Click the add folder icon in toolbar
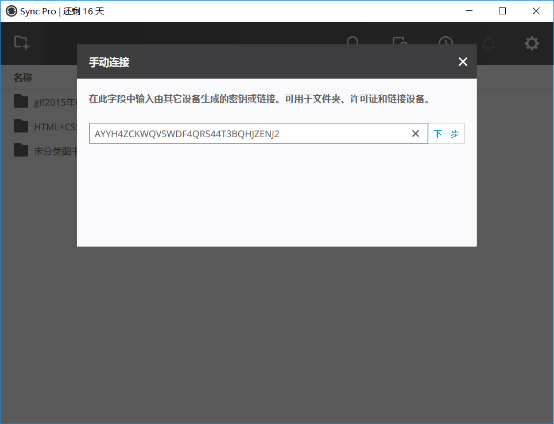554x424 pixels. pyautogui.click(x=22, y=43)
